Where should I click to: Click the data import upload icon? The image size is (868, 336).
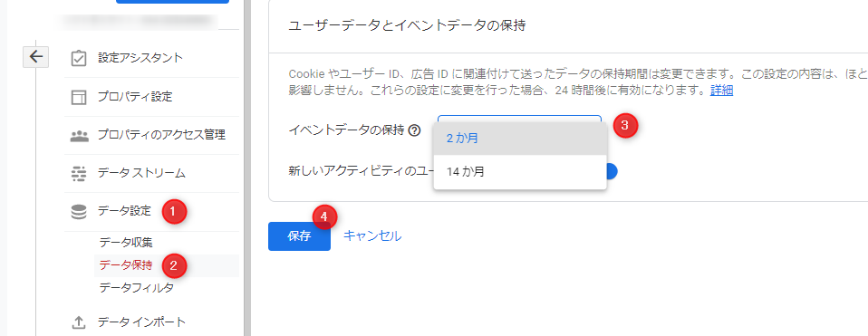[79, 322]
